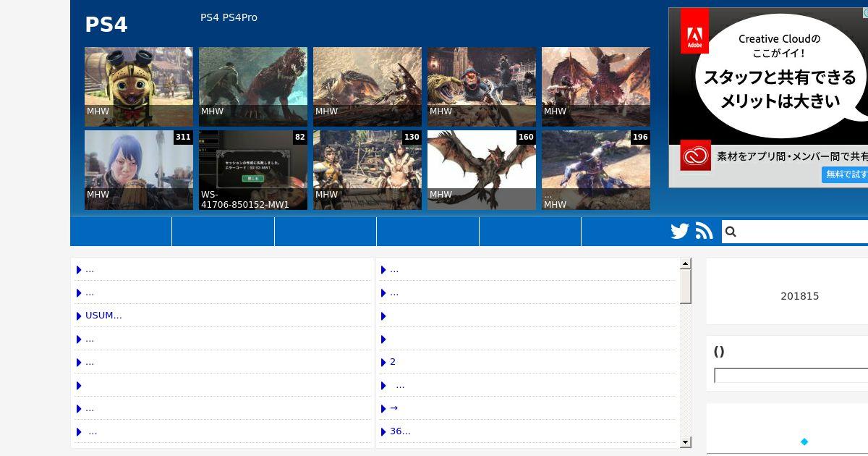Click the Creative Cloud icon in ad
This screenshot has width=868, height=456.
pyautogui.click(x=695, y=156)
